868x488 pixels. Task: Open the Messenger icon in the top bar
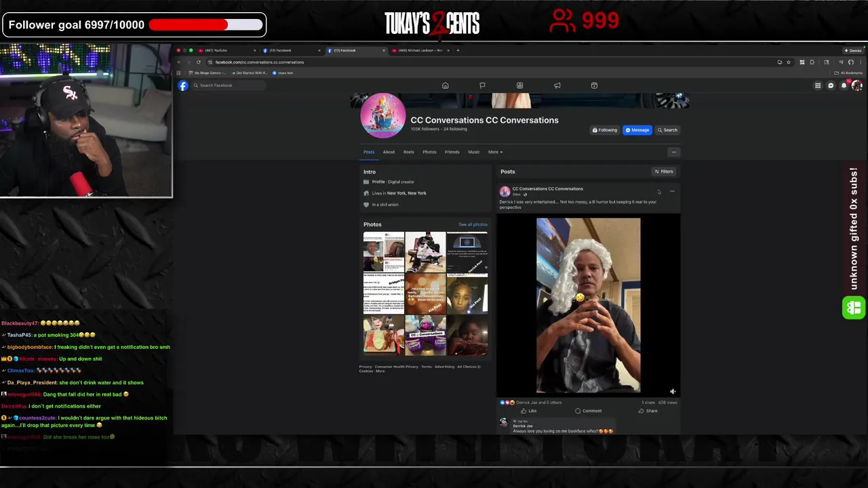click(x=831, y=85)
